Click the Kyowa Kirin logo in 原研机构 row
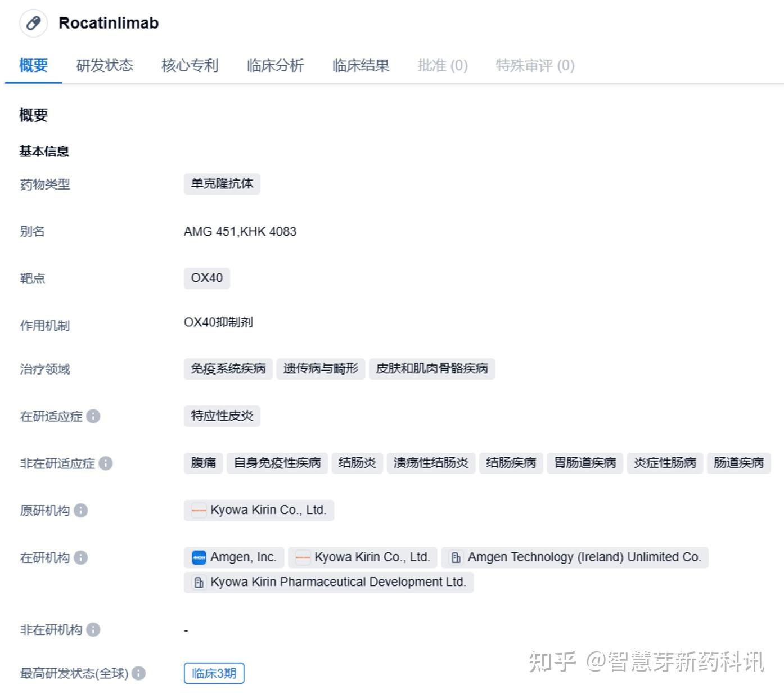This screenshot has height=694, width=784. 198,511
